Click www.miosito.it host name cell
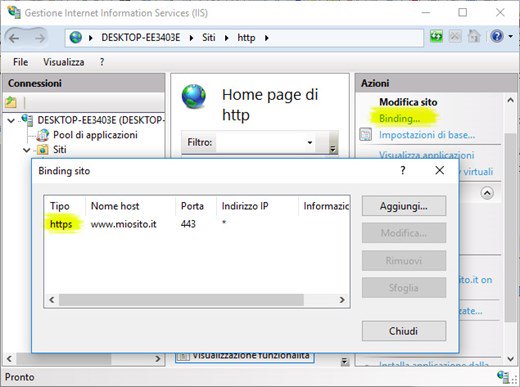Image resolution: width=520 pixels, height=387 pixels. pos(124,224)
